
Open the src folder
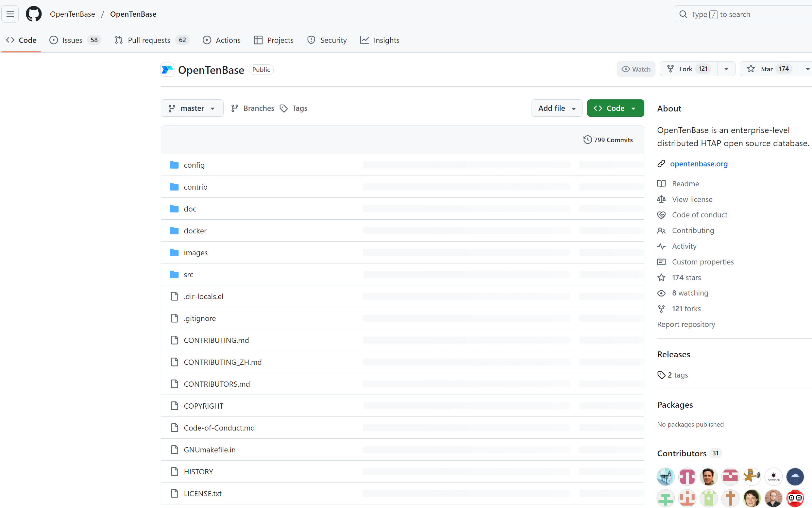[x=189, y=275]
